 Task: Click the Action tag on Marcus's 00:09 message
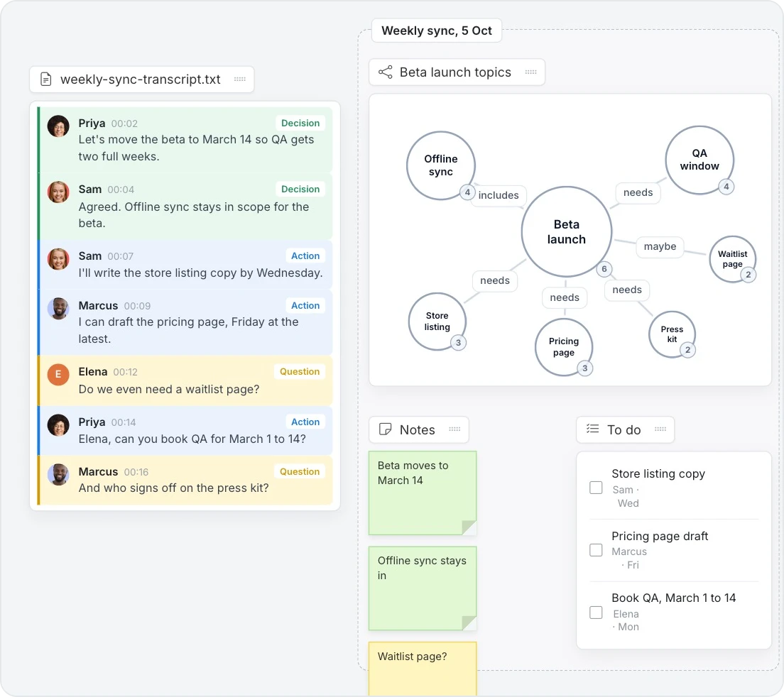305,305
